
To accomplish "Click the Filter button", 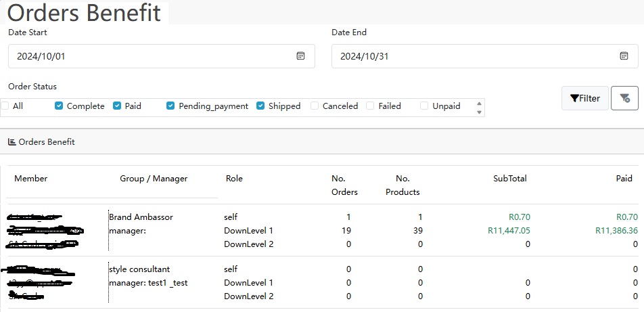I will coord(584,98).
